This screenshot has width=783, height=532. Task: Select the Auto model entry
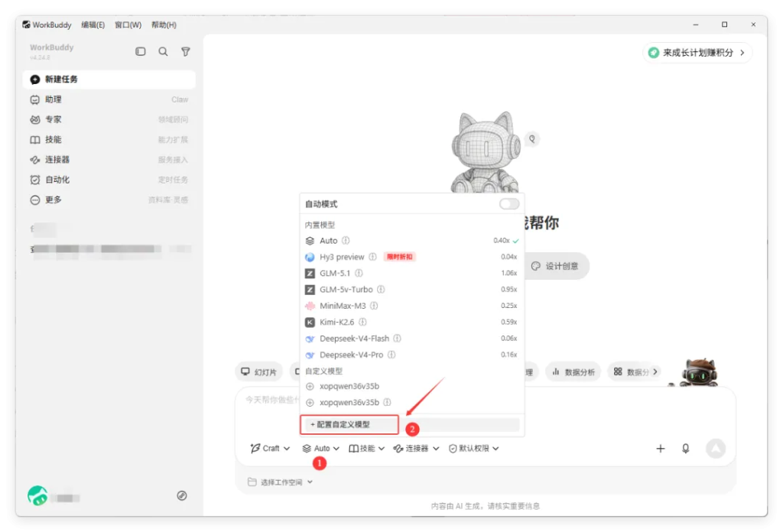point(412,241)
